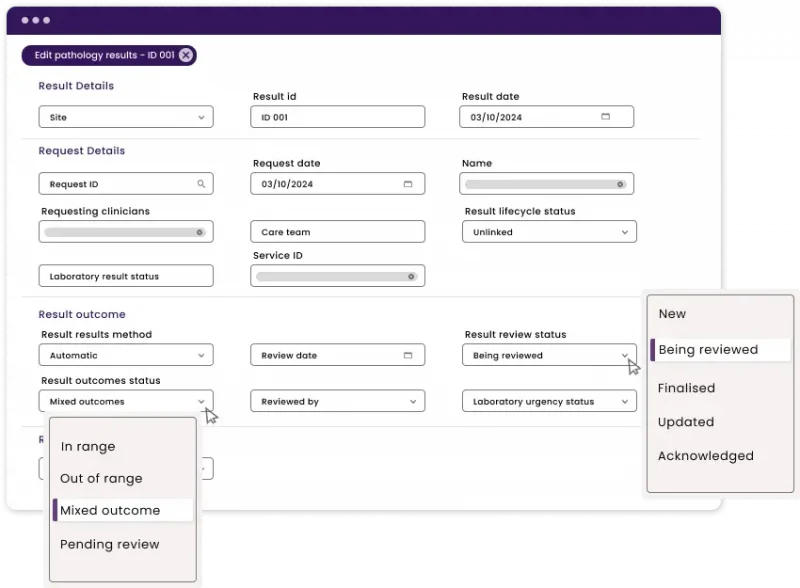Select Pending review from outcome list
This screenshot has height=588, width=800.
point(109,545)
